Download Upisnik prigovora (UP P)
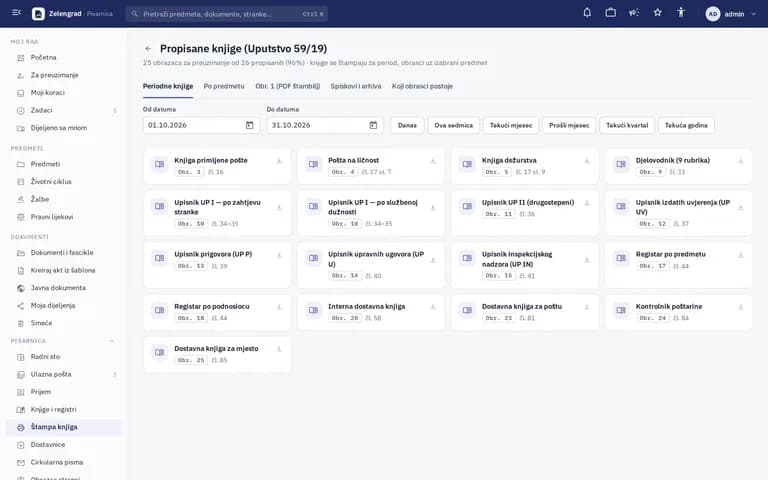 pos(279,255)
